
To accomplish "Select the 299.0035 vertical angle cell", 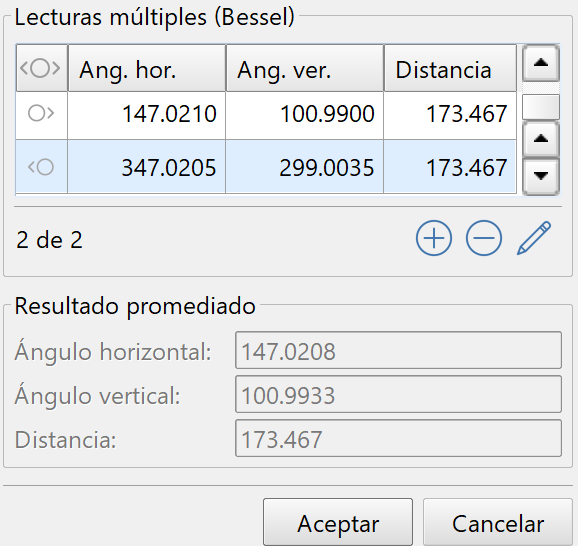I will point(304,167).
